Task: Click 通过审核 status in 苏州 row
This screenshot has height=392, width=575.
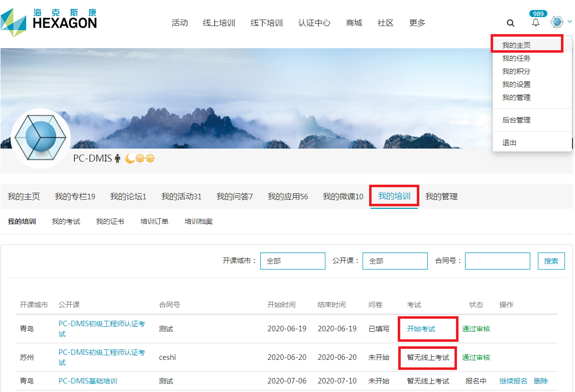Action: [476, 357]
